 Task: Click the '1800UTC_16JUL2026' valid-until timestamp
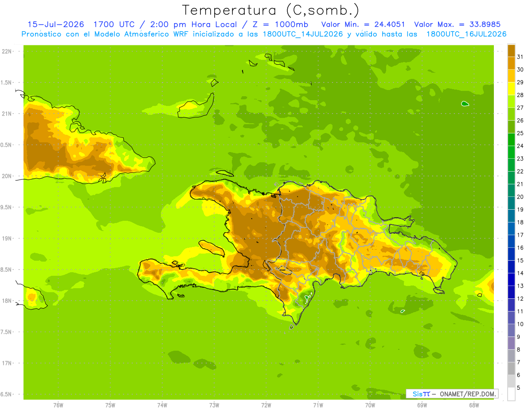(466, 34)
